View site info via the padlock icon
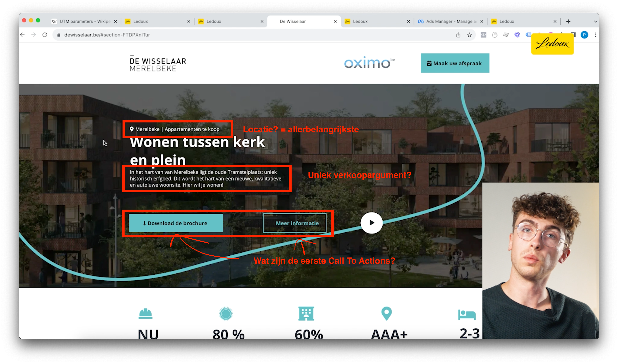The height and width of the screenshot is (364, 618). [x=59, y=35]
